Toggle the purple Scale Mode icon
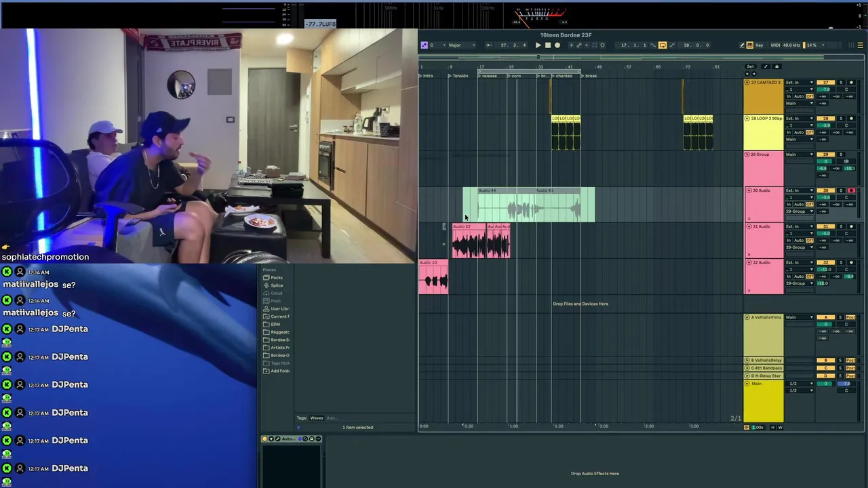Screen dimensions: 868x488 424,45
